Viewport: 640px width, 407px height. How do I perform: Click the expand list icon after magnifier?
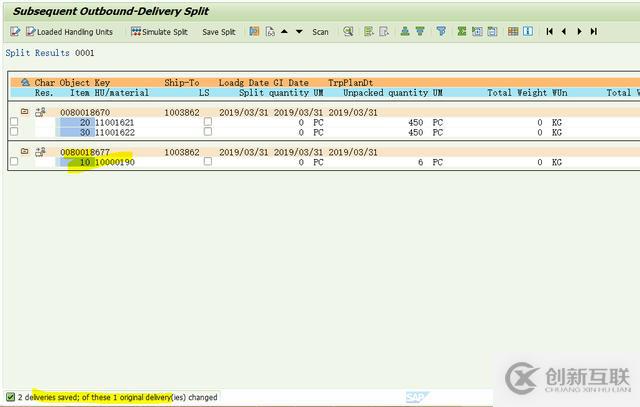[369, 31]
